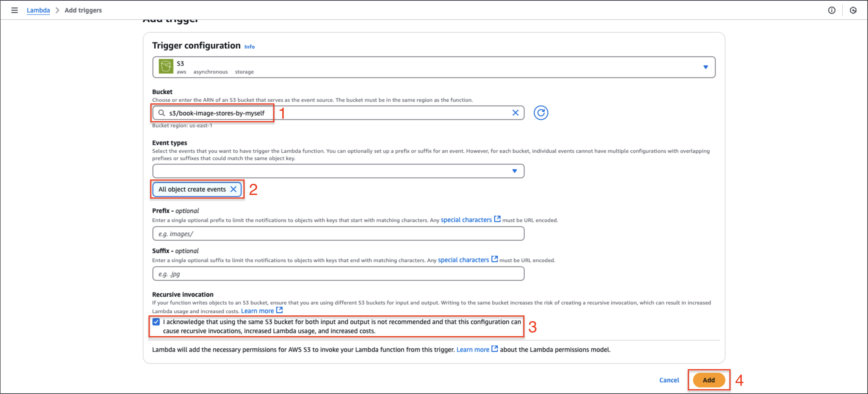868x394 pixels.
Task: Click the help/info icon in top right corner
Action: 832,10
